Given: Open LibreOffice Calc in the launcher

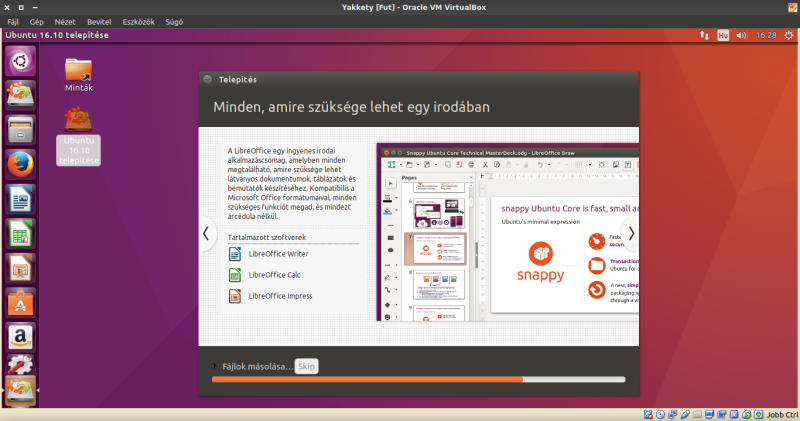Looking at the screenshot, I should point(21,234).
